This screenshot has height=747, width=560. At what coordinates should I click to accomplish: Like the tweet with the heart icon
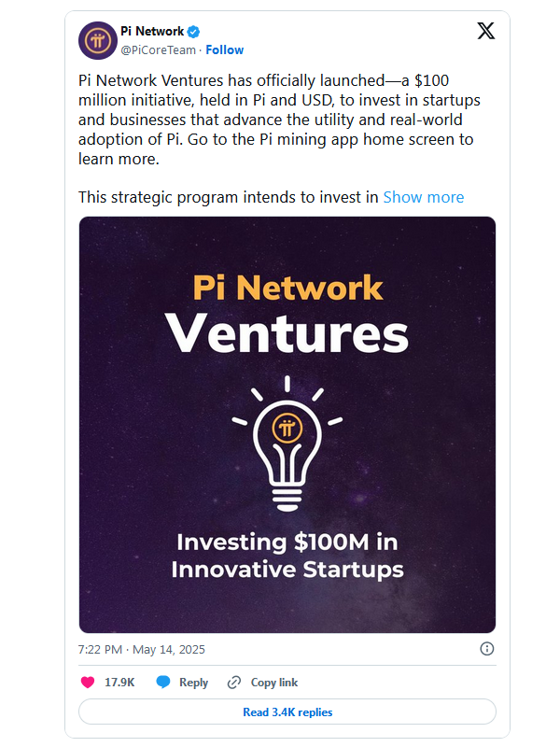click(88, 683)
